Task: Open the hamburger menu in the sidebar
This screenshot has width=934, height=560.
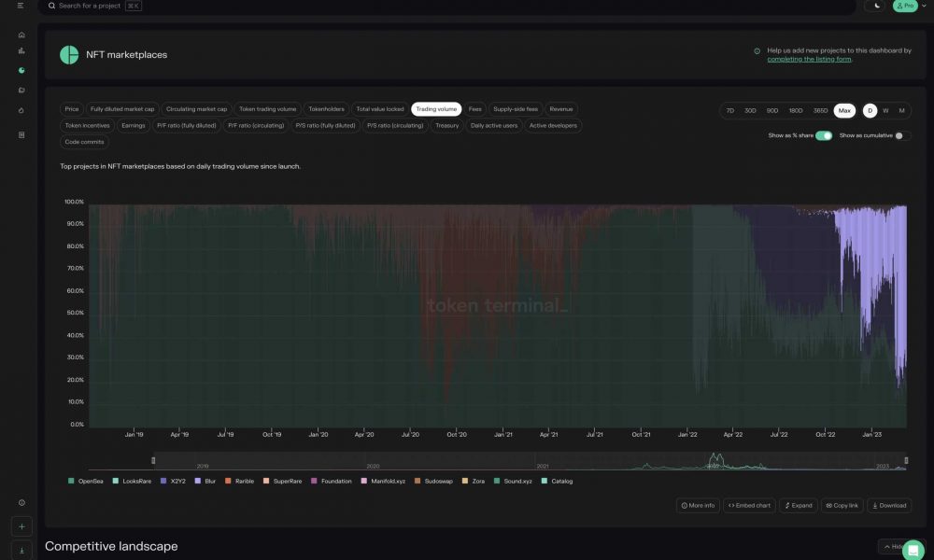Action: [x=21, y=6]
